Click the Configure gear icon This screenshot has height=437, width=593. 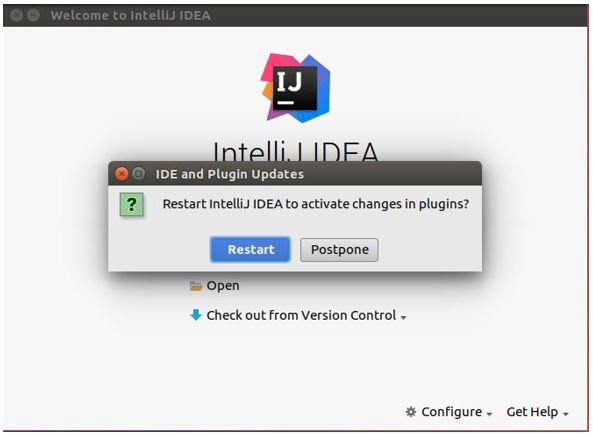point(411,412)
